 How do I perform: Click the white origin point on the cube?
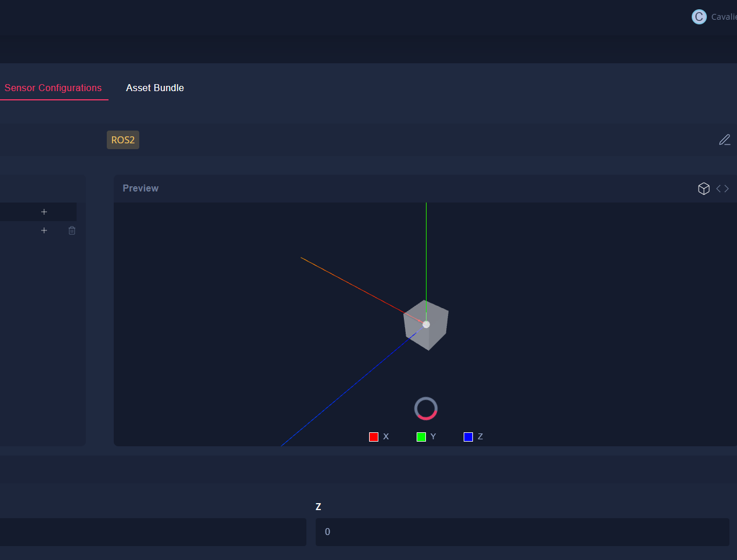(427, 324)
